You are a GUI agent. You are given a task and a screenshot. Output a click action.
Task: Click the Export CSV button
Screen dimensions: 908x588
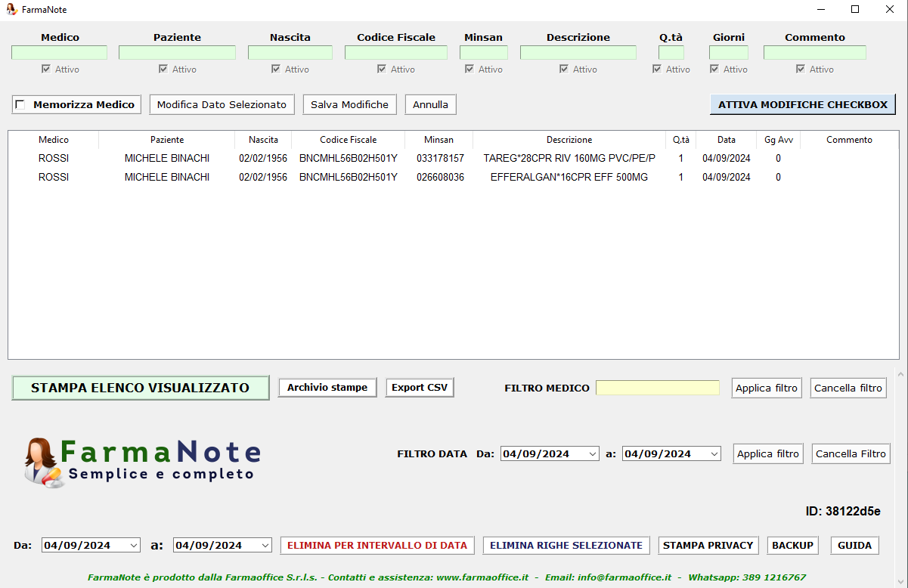420,388
